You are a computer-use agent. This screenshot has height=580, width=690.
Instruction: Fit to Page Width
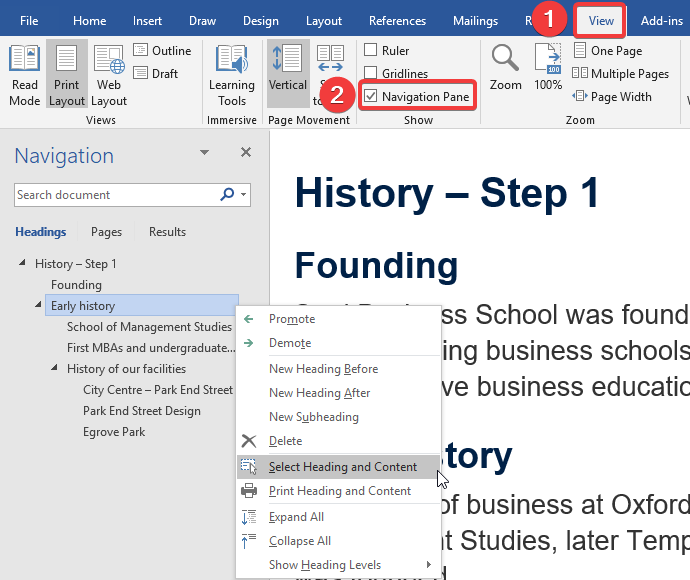tap(612, 96)
